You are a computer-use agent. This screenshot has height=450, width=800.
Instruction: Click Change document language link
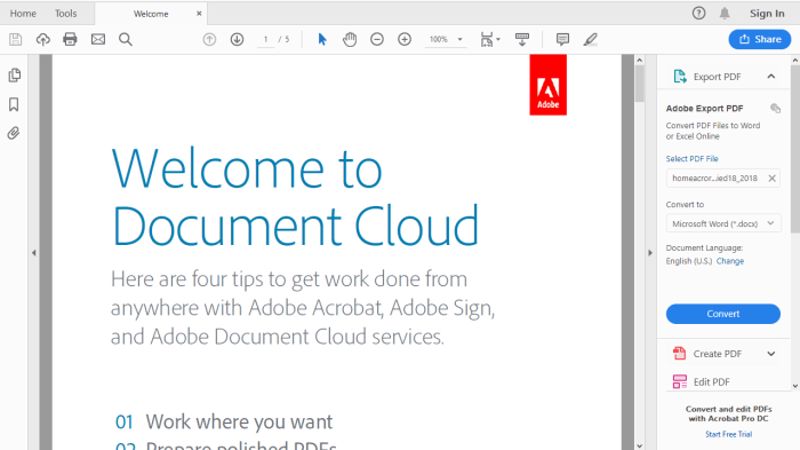pyautogui.click(x=730, y=261)
